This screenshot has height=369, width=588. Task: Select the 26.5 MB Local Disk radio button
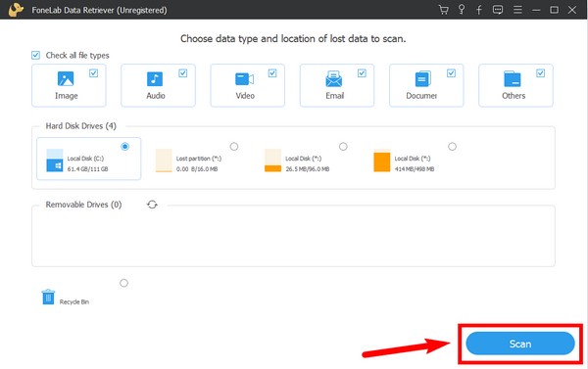click(343, 147)
